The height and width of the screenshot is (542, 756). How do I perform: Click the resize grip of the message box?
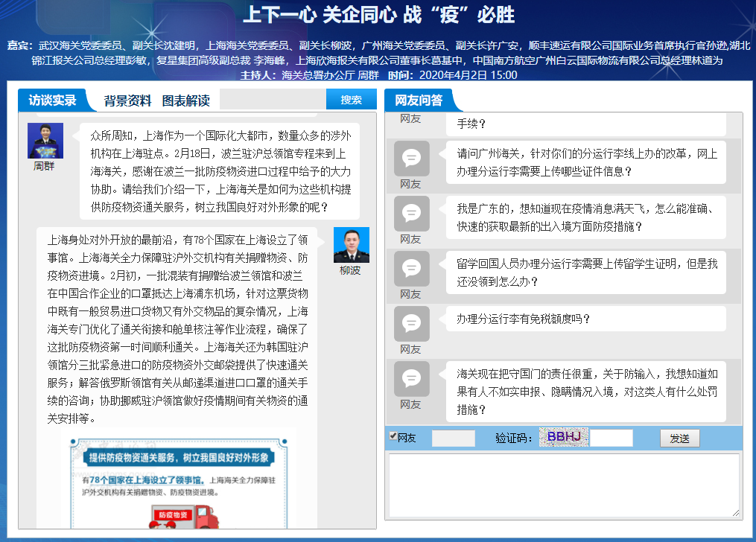click(x=736, y=514)
